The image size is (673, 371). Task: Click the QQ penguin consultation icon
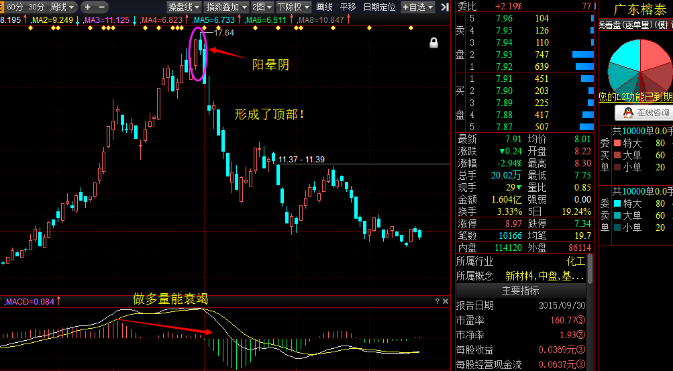628,113
